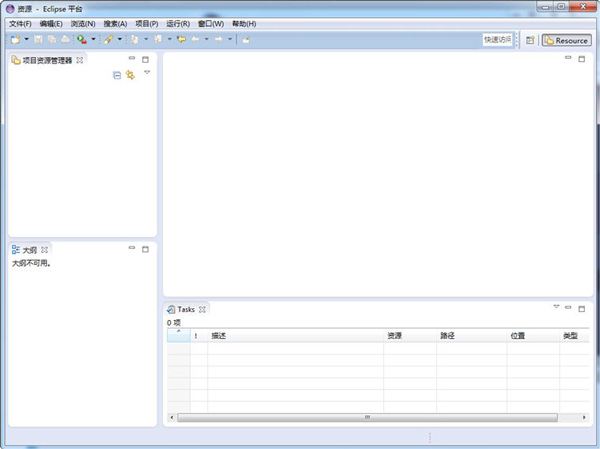Close the Tasks view tab
Image resolution: width=600 pixels, height=449 pixels.
pos(202,310)
